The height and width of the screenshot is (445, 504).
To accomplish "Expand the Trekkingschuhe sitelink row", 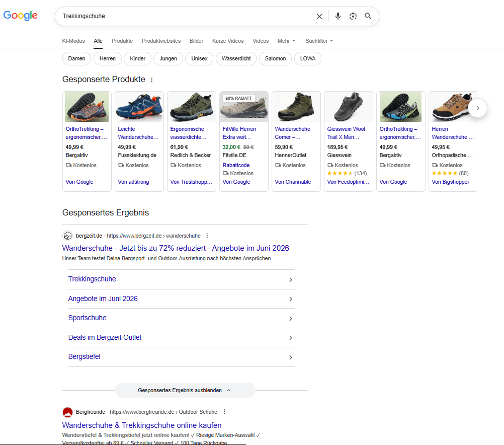I will point(181,279).
